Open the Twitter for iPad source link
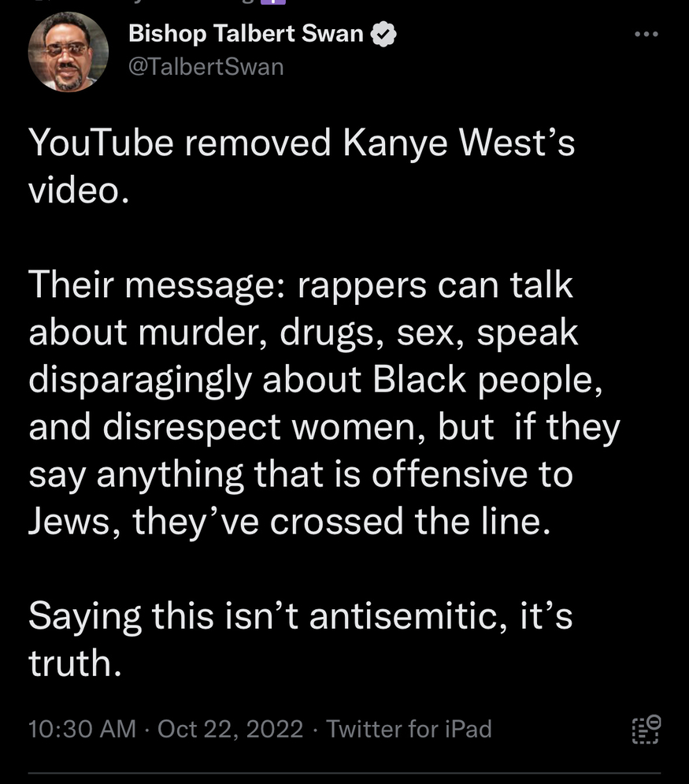The image size is (689, 784). pos(409,729)
